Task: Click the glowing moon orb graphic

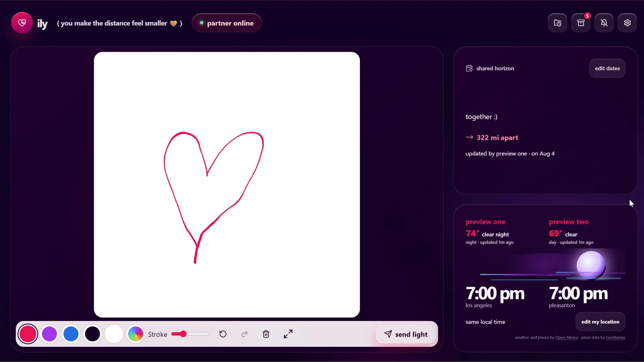Action: click(x=591, y=265)
